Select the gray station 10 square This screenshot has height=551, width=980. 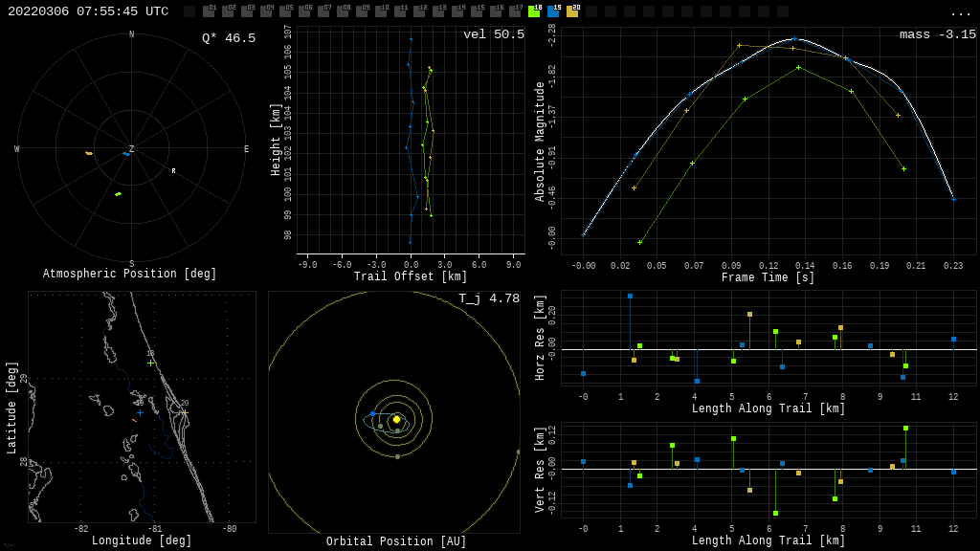pyautogui.click(x=381, y=11)
